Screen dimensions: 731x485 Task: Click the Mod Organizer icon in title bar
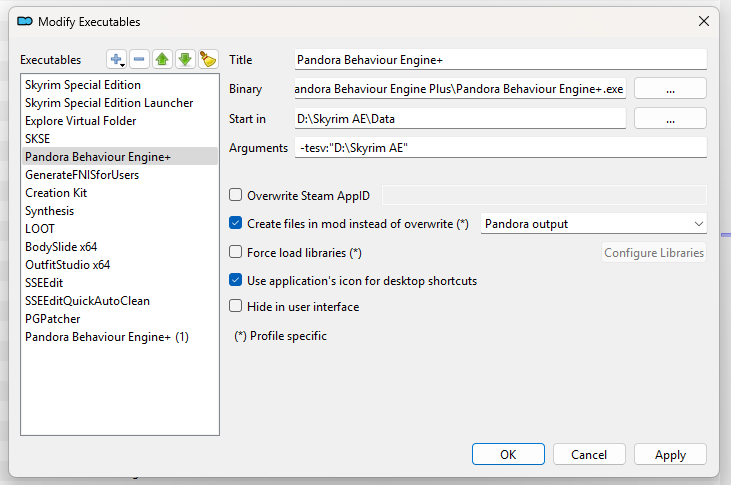tap(25, 21)
